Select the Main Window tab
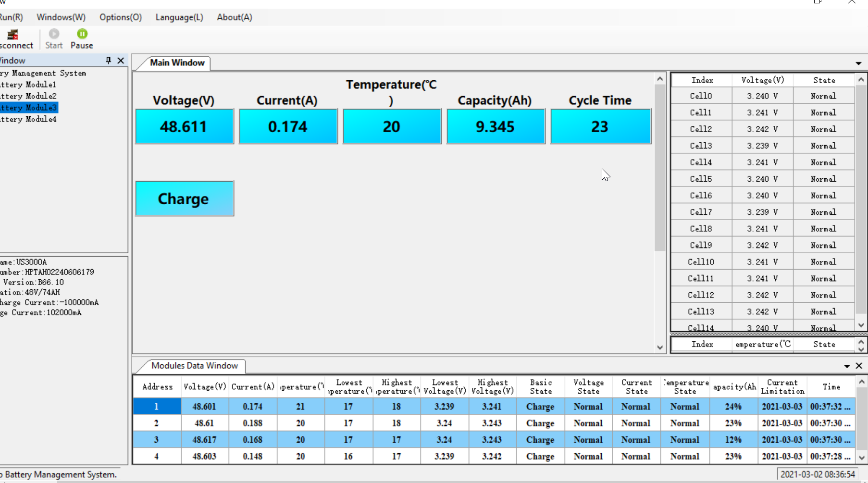Viewport: 868px width, 483px height. 177,63
